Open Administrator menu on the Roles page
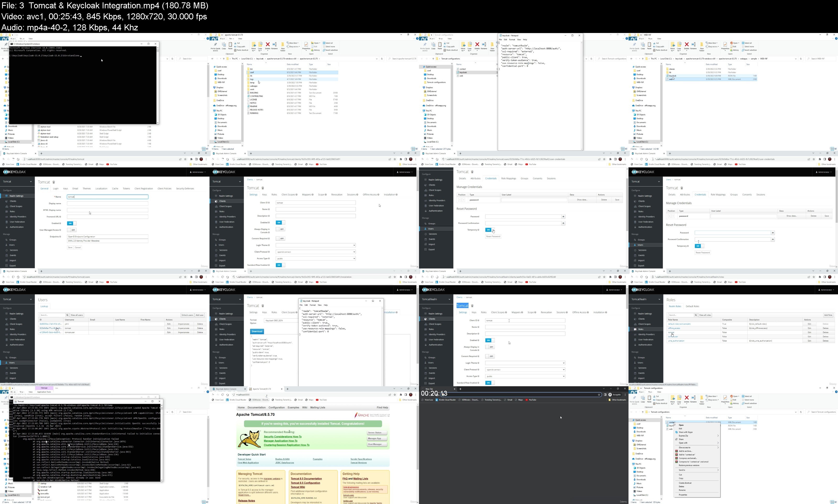 pyautogui.click(x=826, y=290)
